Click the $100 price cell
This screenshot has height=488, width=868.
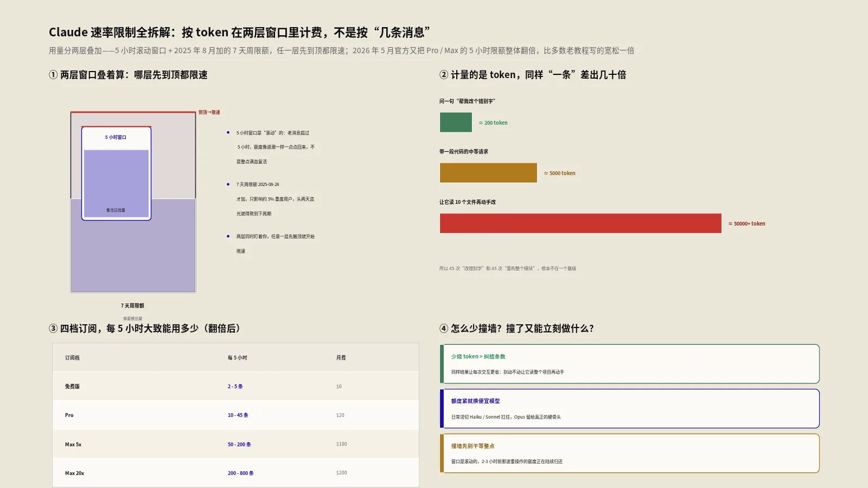click(342, 444)
